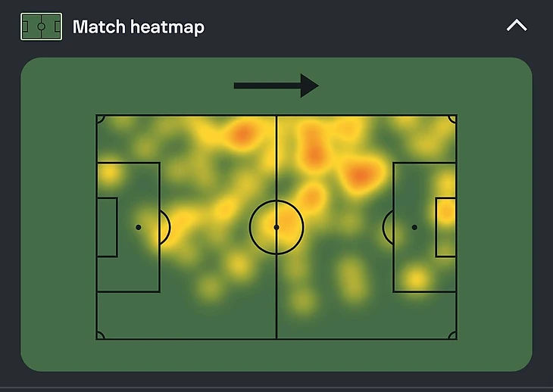Click yellow hotspot inside right penalty area
Screen dimensions: 553x392
coord(416,278)
